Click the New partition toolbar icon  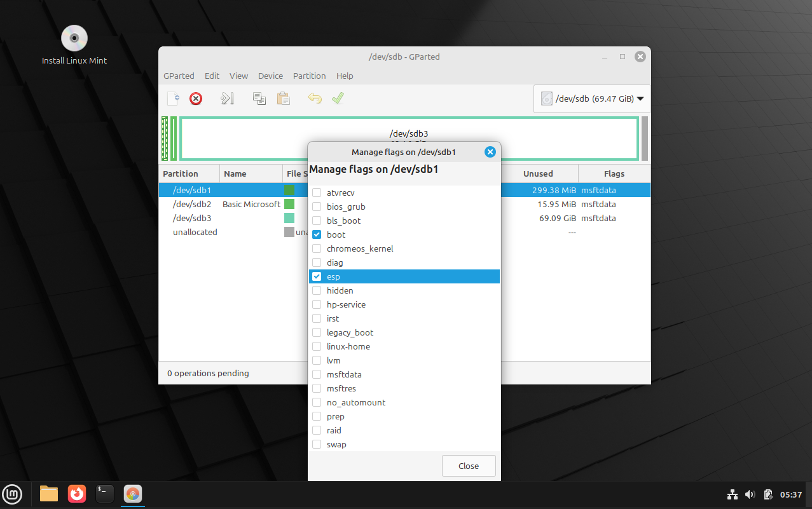tap(173, 98)
